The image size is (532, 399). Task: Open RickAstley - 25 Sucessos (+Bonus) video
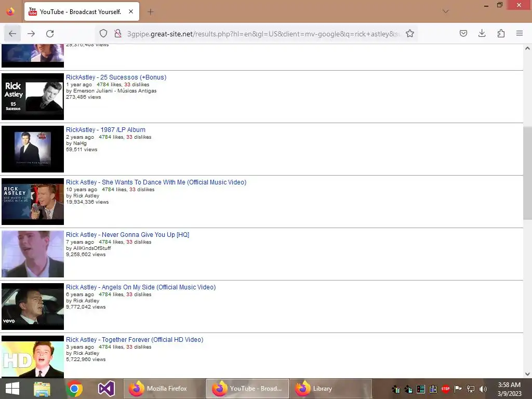point(116,77)
